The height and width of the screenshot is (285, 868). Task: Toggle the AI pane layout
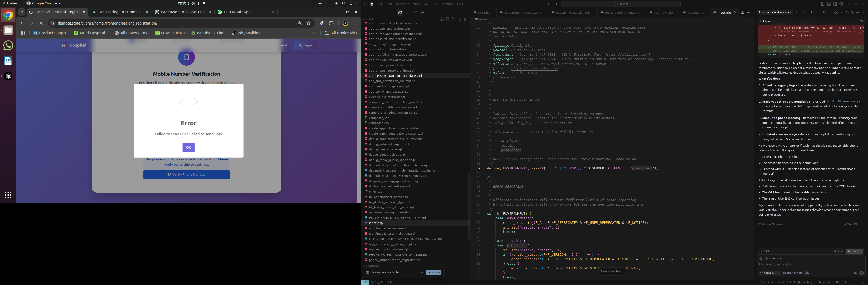pyautogui.click(x=835, y=4)
